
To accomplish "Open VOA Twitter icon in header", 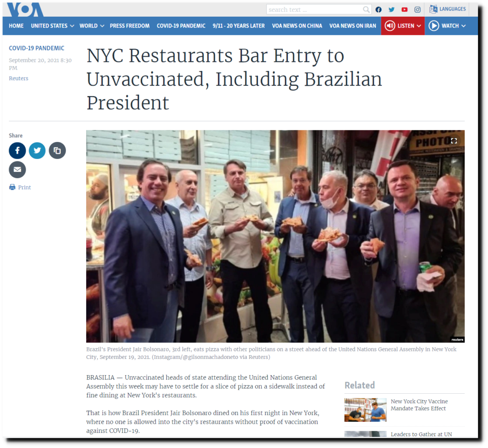I will [392, 10].
